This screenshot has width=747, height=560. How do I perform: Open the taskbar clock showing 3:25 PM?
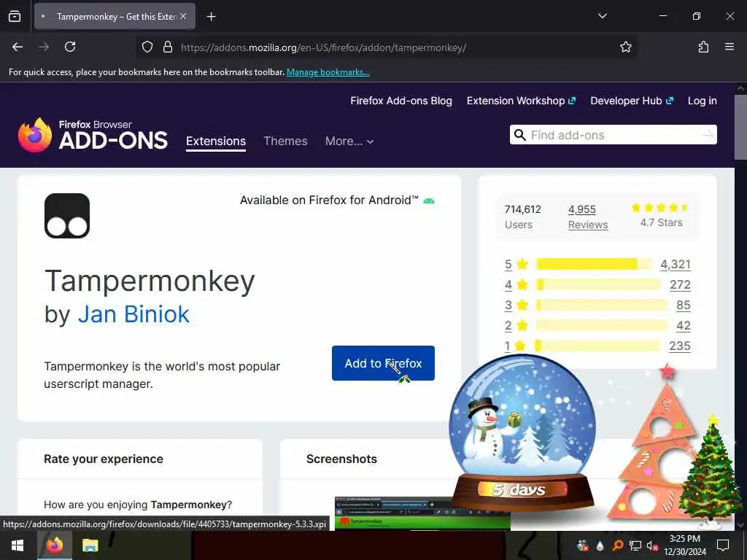[684, 545]
